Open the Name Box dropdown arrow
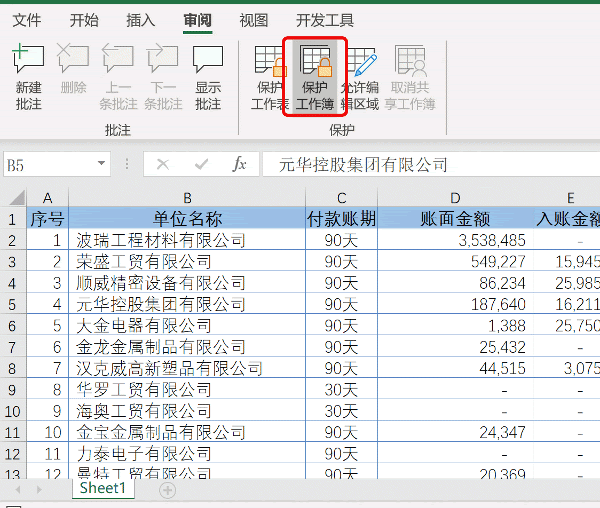Screen dimensions: 600x508 point(100,165)
